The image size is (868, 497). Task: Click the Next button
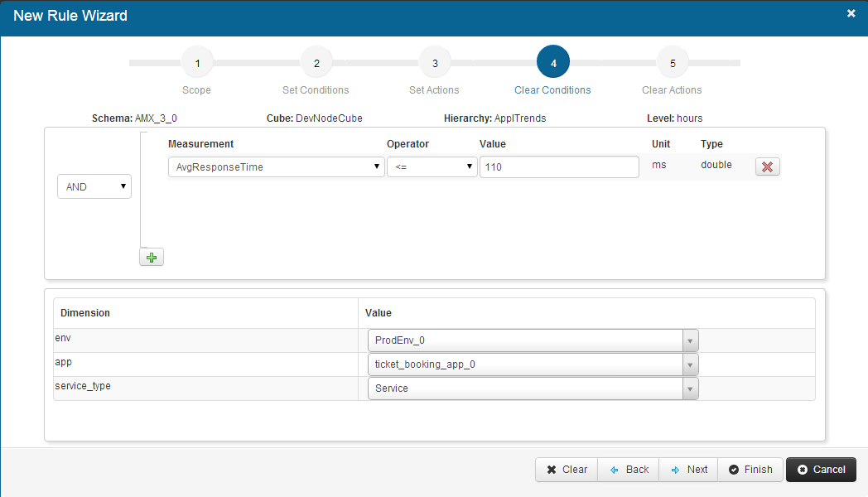pyautogui.click(x=689, y=470)
